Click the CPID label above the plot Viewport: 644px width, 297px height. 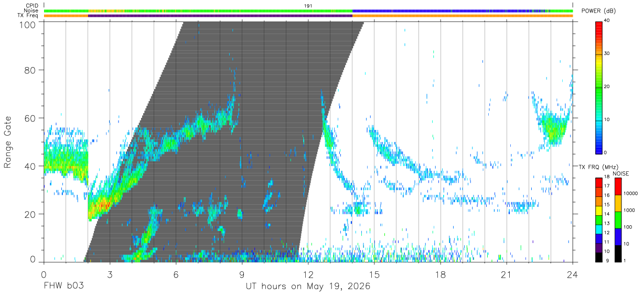coord(32,5)
